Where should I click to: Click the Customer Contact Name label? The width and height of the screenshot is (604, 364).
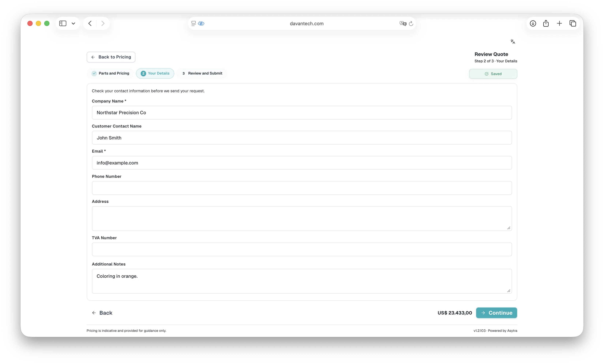[117, 126]
